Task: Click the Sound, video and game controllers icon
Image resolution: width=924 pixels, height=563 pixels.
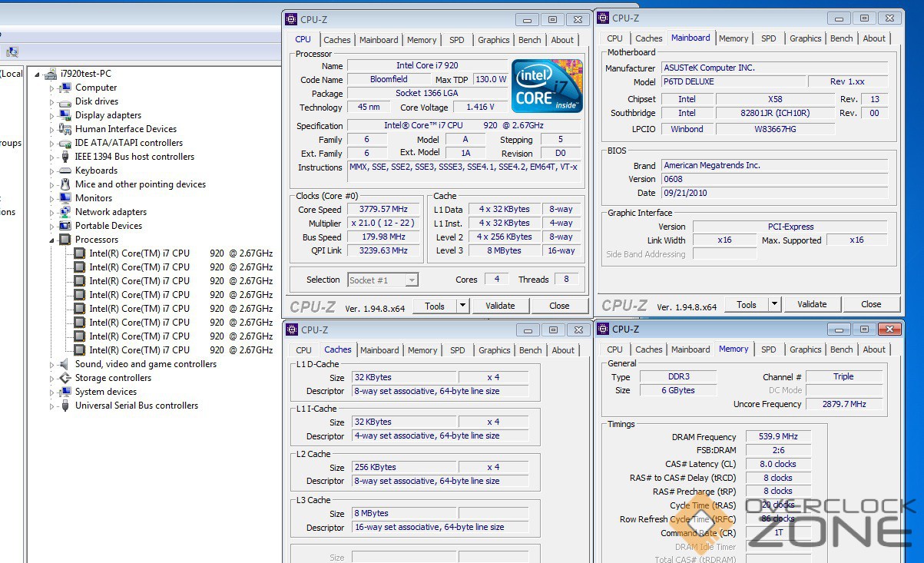Action: pyautogui.click(x=65, y=364)
